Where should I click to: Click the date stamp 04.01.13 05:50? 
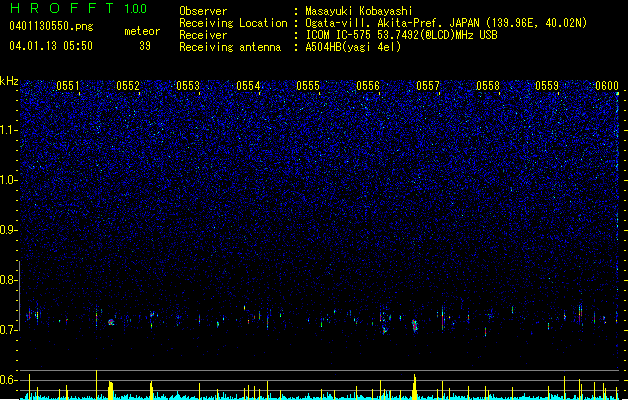click(51, 46)
